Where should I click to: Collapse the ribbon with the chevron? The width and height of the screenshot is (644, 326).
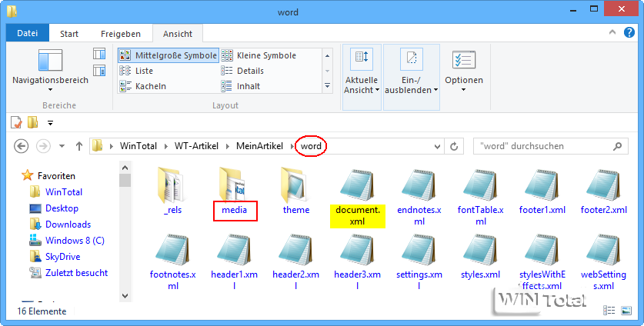(x=612, y=32)
